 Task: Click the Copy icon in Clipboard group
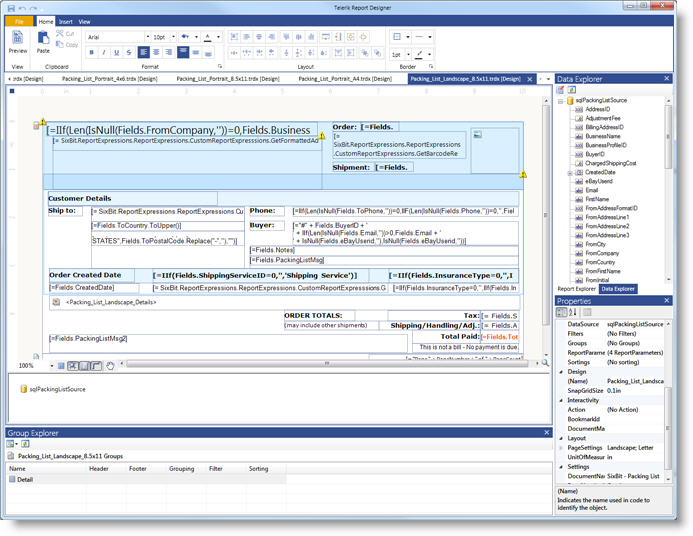(x=60, y=44)
